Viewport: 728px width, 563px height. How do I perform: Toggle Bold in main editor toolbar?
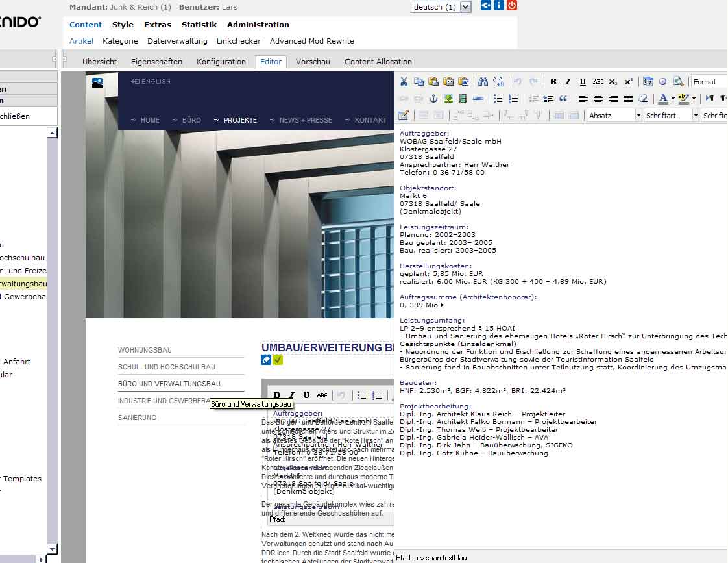[553, 82]
